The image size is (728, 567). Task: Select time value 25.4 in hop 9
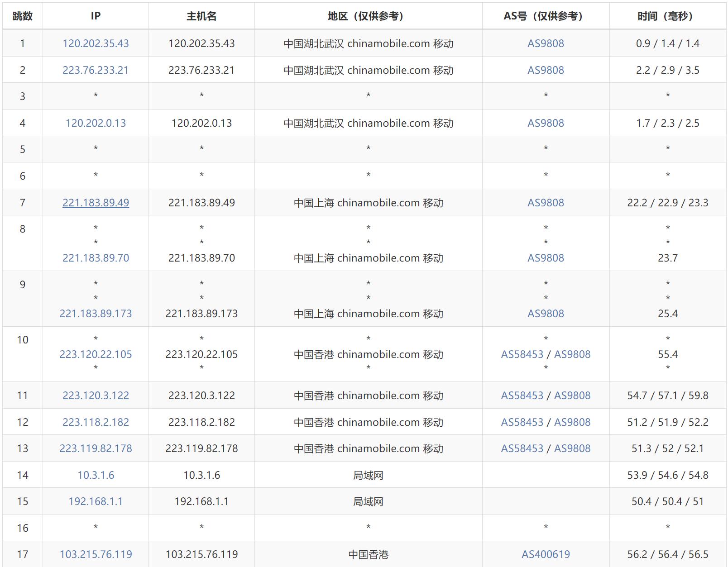(x=668, y=314)
